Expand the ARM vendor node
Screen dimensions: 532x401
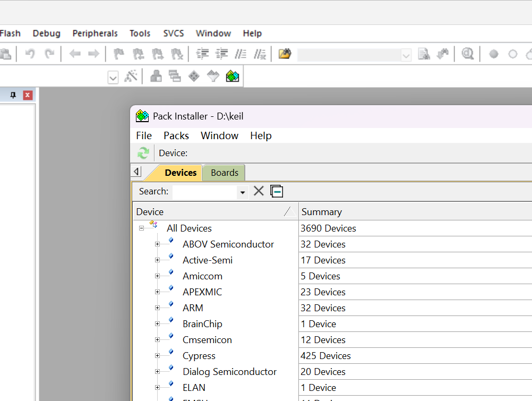(158, 308)
